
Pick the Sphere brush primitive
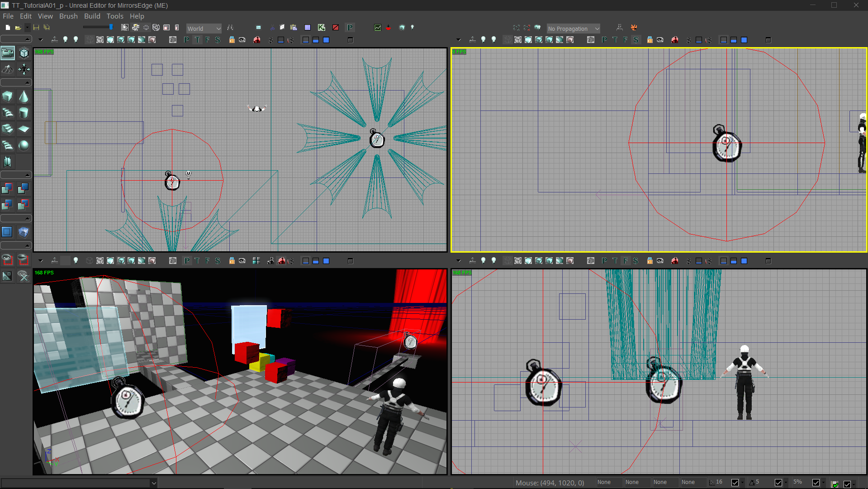[x=24, y=145]
